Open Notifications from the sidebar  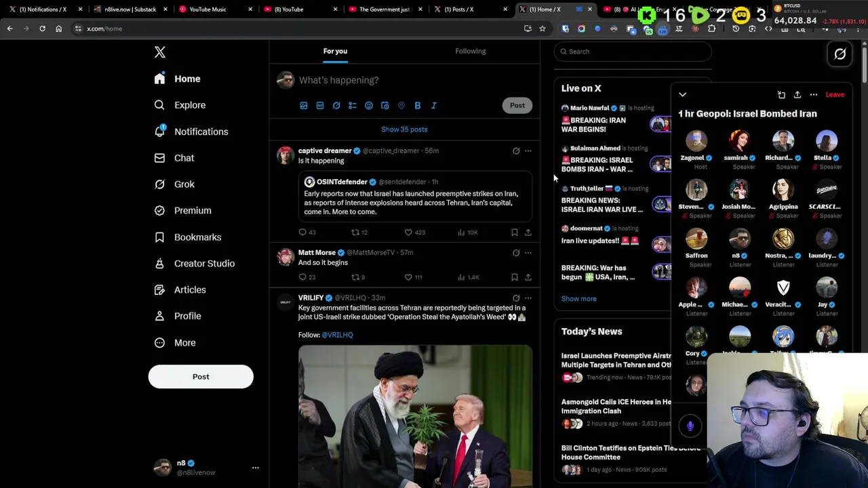191,131
